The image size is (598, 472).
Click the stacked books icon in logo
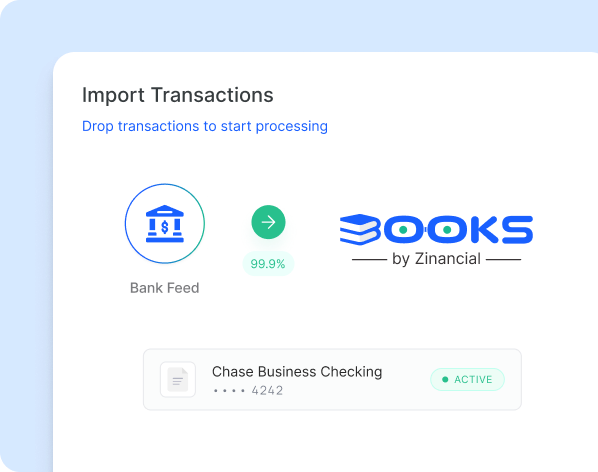pyautogui.click(x=360, y=229)
